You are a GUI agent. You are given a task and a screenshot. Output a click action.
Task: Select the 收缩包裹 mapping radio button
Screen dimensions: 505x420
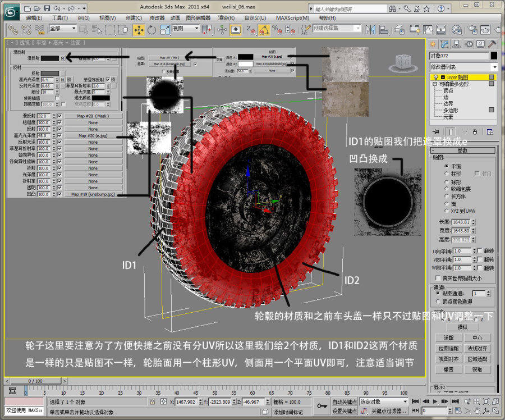click(447, 189)
